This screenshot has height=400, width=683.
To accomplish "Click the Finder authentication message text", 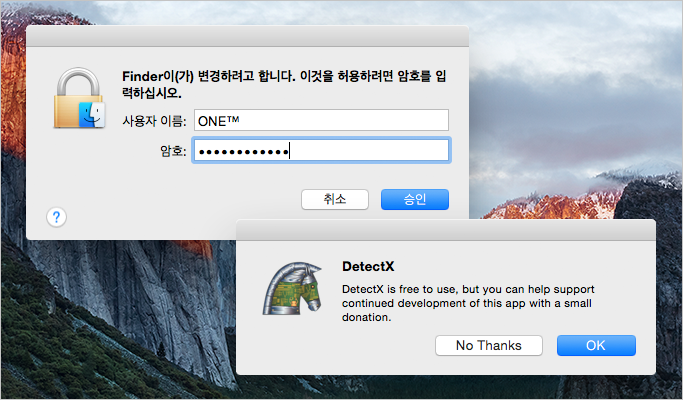I will (284, 84).
